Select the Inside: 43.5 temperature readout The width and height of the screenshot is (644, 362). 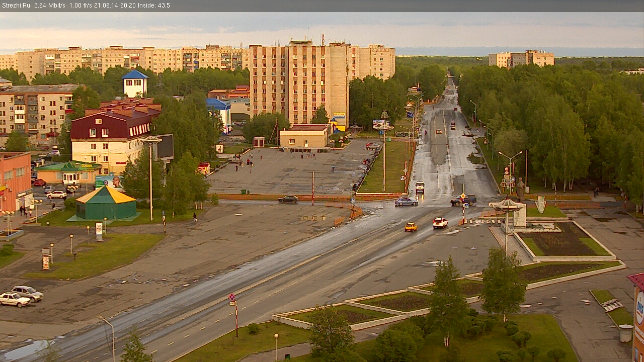click(x=154, y=6)
